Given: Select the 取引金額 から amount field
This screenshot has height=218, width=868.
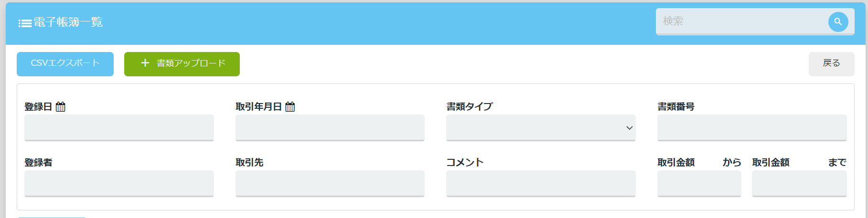Looking at the screenshot, I should (x=699, y=184).
